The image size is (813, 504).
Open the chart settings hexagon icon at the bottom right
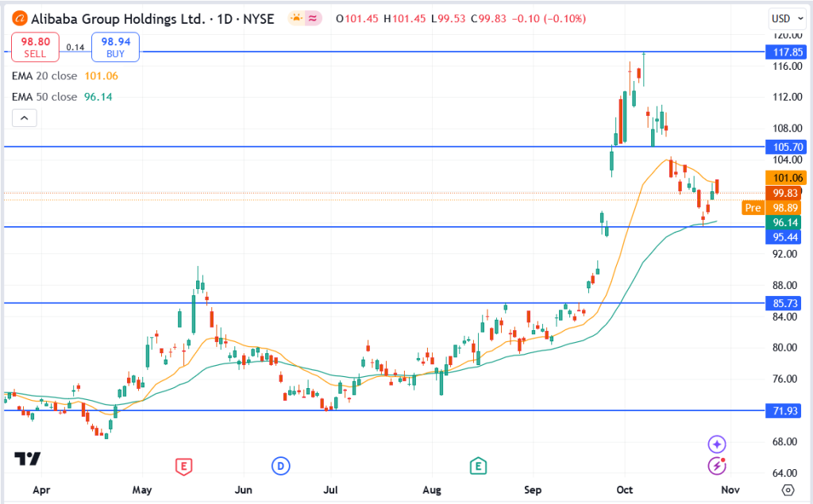(x=788, y=490)
